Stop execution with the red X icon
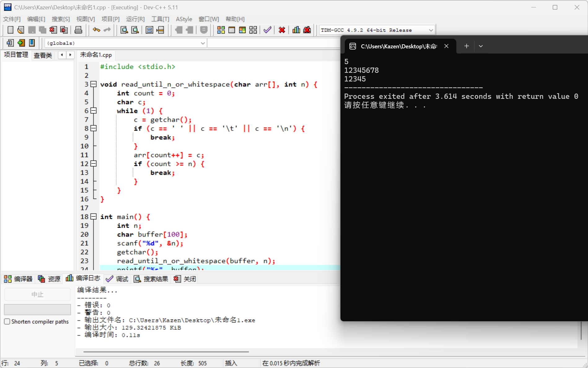Image resolution: width=588 pixels, height=368 pixels. [282, 30]
